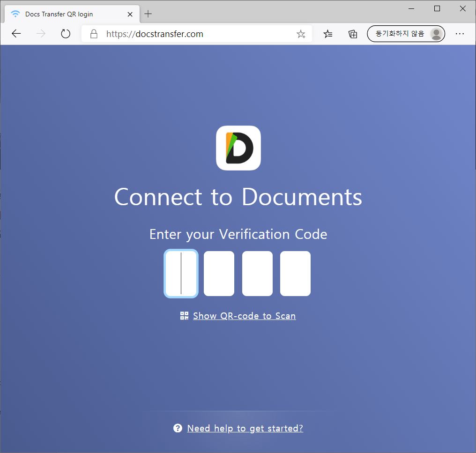Click the padlock site info icon
The height and width of the screenshot is (453, 476).
(94, 34)
